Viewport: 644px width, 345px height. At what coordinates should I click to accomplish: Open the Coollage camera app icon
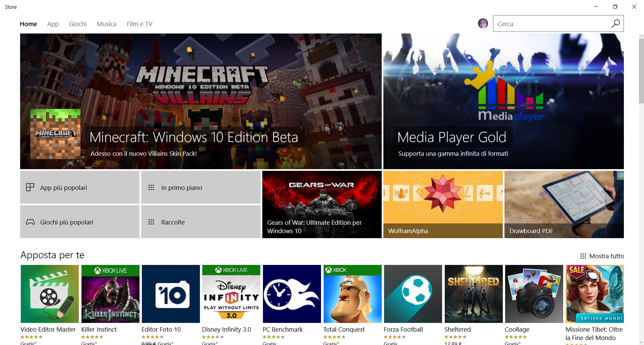point(534,294)
